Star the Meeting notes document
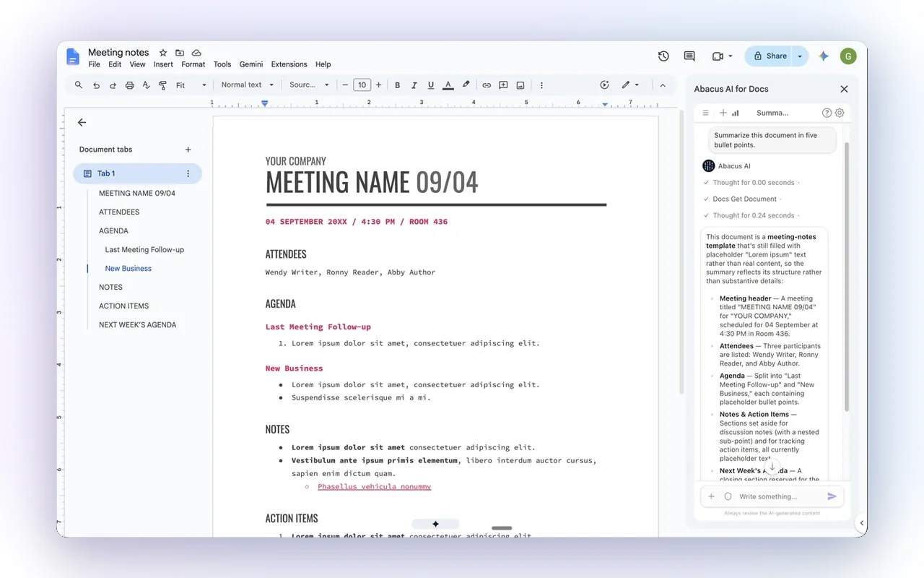 [163, 53]
